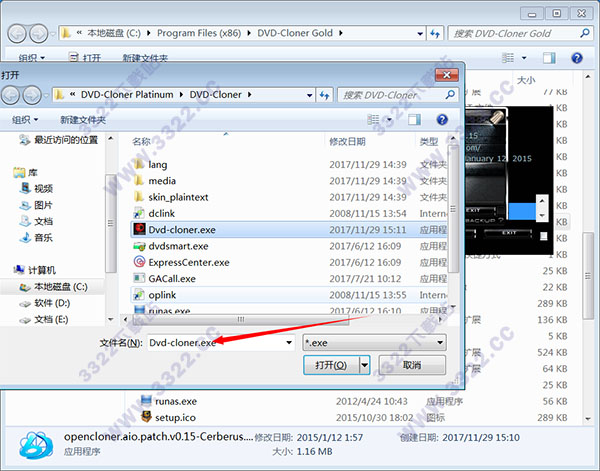Image resolution: width=600 pixels, height=471 pixels.
Task: Click Program Files (x86) in Explorer path
Action: (199, 33)
